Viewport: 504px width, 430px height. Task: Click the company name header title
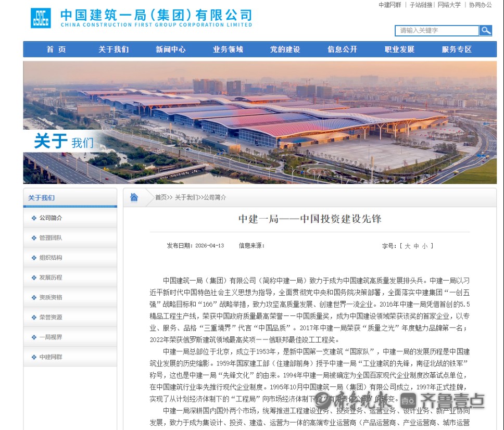click(156, 18)
